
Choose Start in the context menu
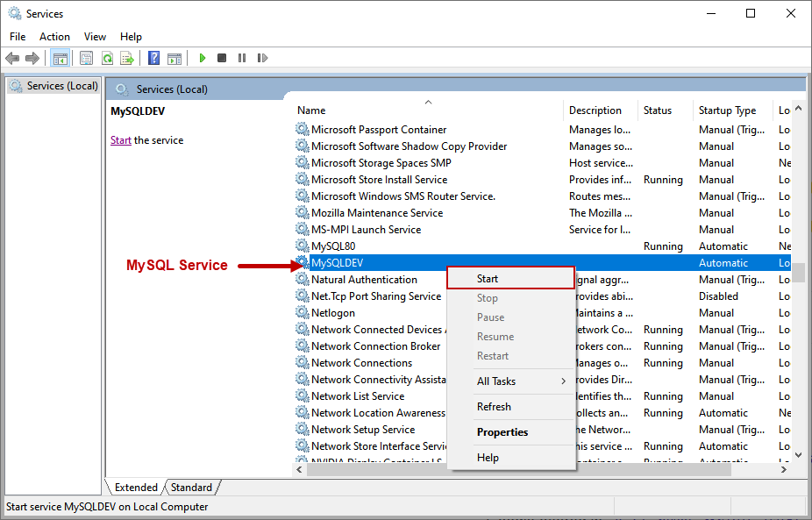pos(510,278)
